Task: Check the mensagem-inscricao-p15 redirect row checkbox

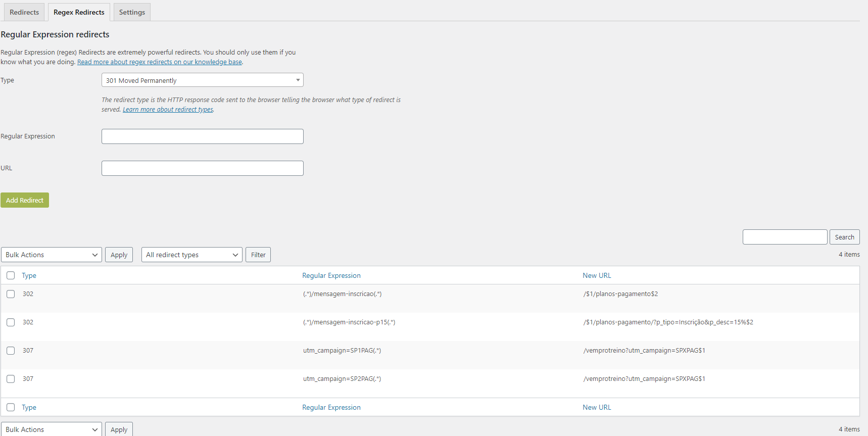Action: (11, 322)
